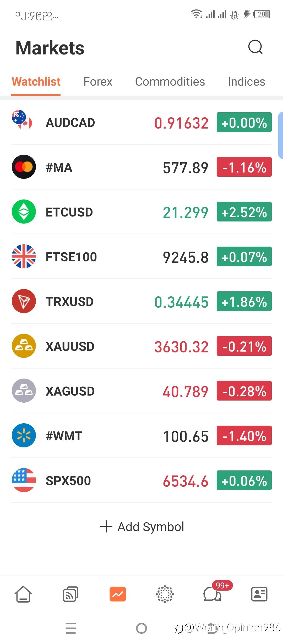The width and height of the screenshot is (283, 644).
Task: Click the Add Symbol button
Action: (142, 527)
